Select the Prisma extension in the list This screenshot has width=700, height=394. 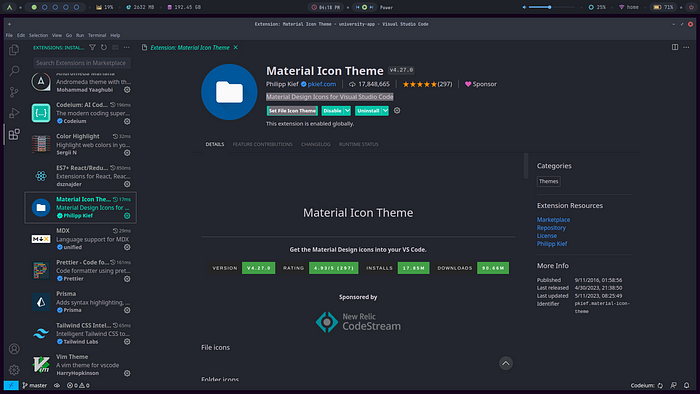80,302
